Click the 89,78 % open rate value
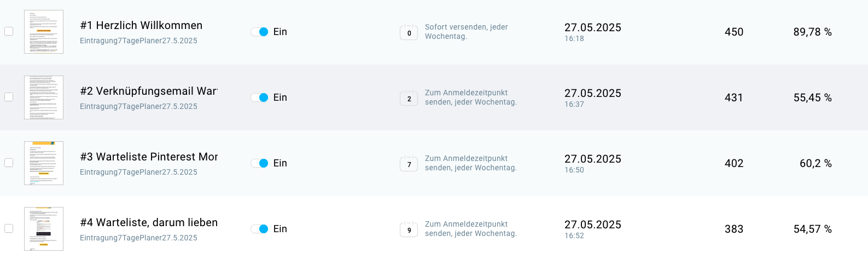This screenshot has height=259, width=868. click(812, 32)
